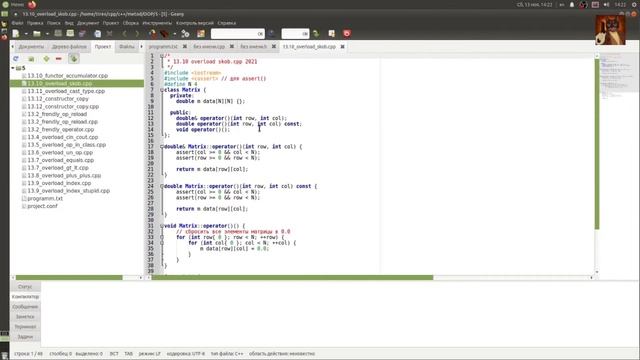Screen dimensions: 640x360
Task: Open the color chooser toolbar icon
Action: [x=201, y=34]
